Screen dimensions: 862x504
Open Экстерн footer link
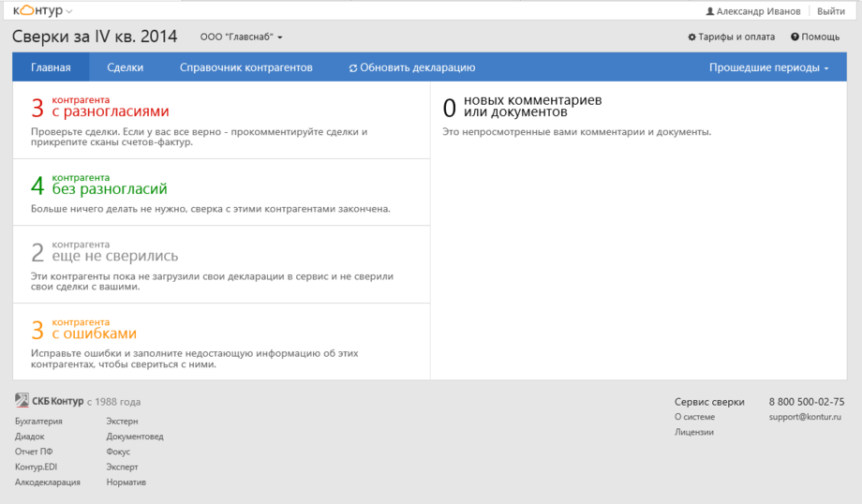(x=122, y=421)
